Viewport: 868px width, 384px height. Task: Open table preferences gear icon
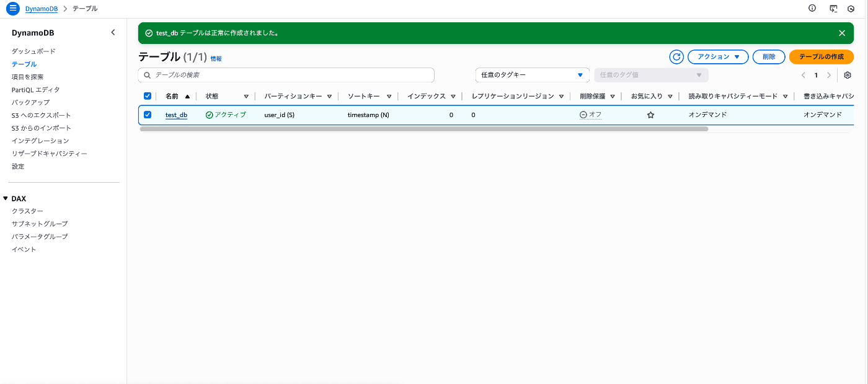click(848, 75)
